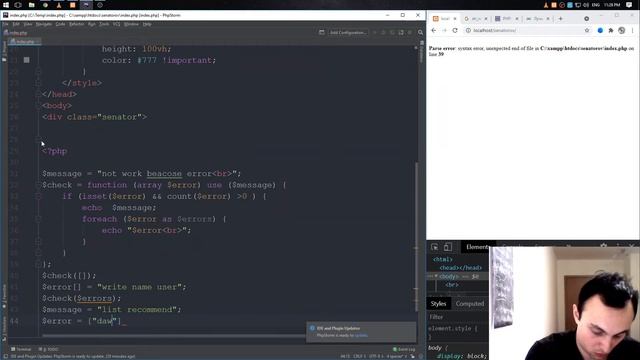Viewport: 640px width, 360px height.
Task: Click the horizontal scrollbar of the editor
Action: (x=173, y=336)
